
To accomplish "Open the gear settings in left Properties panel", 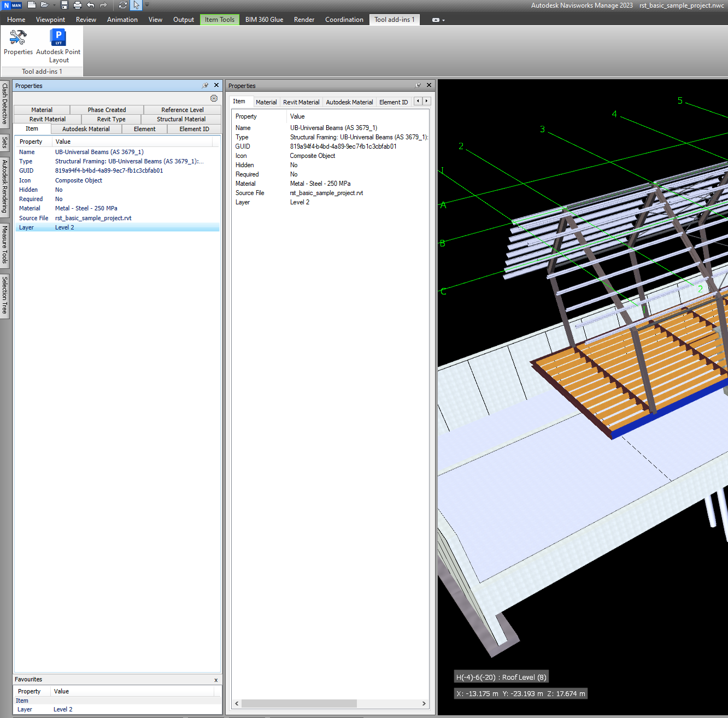I will pyautogui.click(x=214, y=98).
